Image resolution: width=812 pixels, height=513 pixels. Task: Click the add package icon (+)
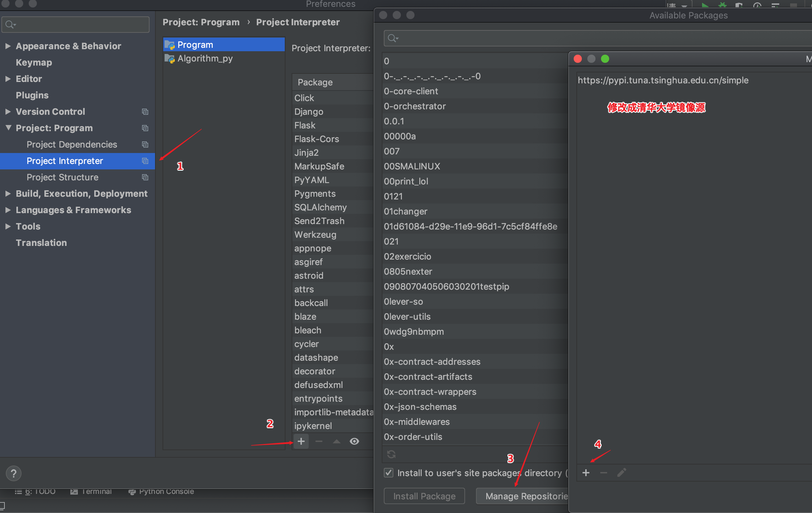[x=300, y=441]
